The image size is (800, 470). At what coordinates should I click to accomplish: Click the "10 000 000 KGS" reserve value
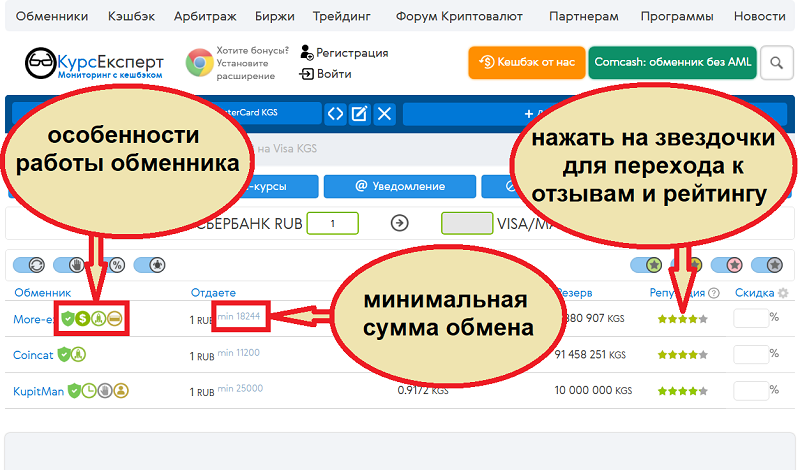pyautogui.click(x=593, y=390)
